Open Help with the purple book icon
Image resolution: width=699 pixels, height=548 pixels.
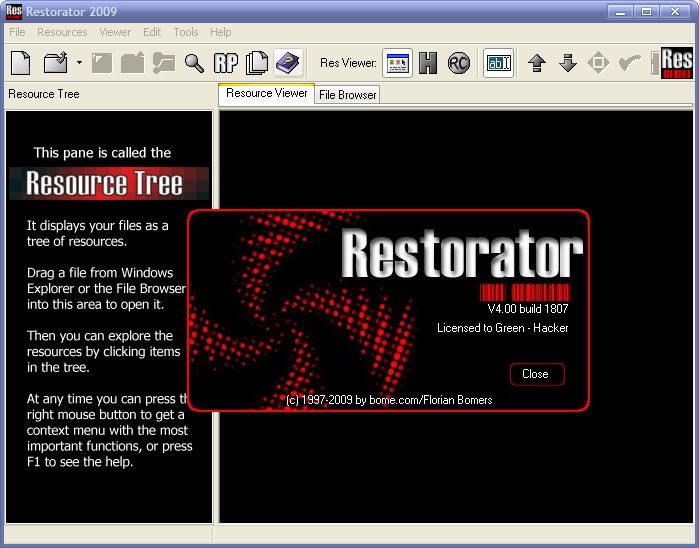[288, 63]
